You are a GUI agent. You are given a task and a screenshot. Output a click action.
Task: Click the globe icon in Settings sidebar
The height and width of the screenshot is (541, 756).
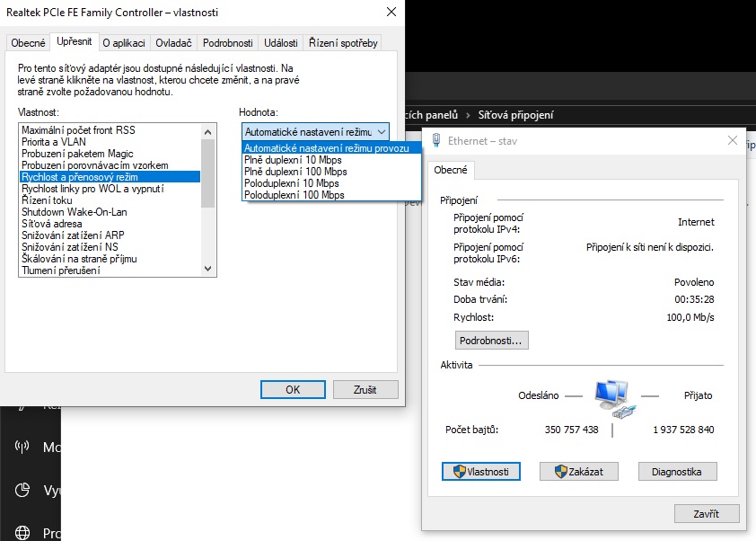22,533
